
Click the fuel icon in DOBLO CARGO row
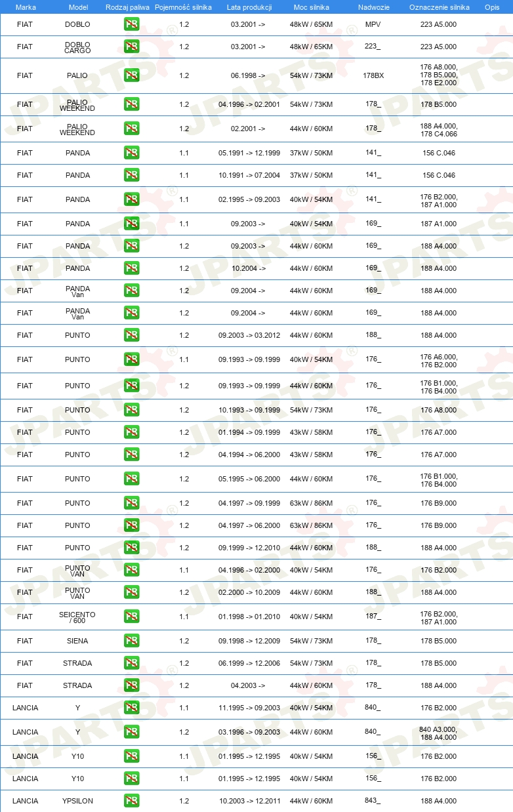click(x=131, y=47)
